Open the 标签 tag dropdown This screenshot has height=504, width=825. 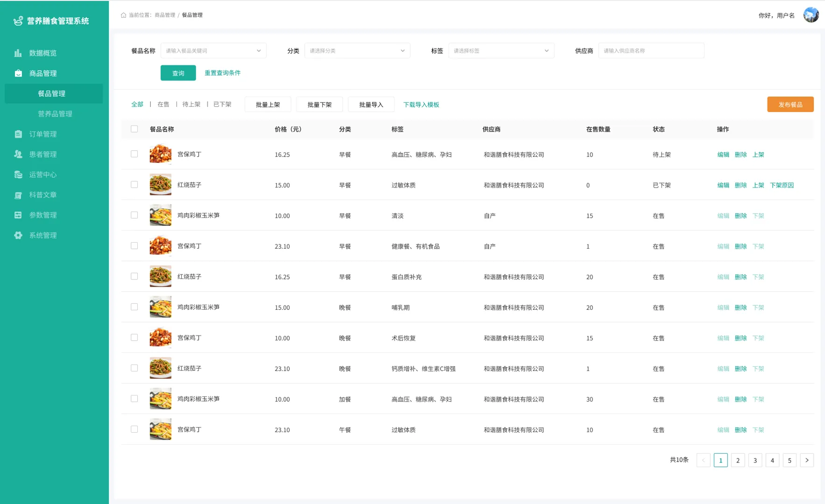pos(501,50)
